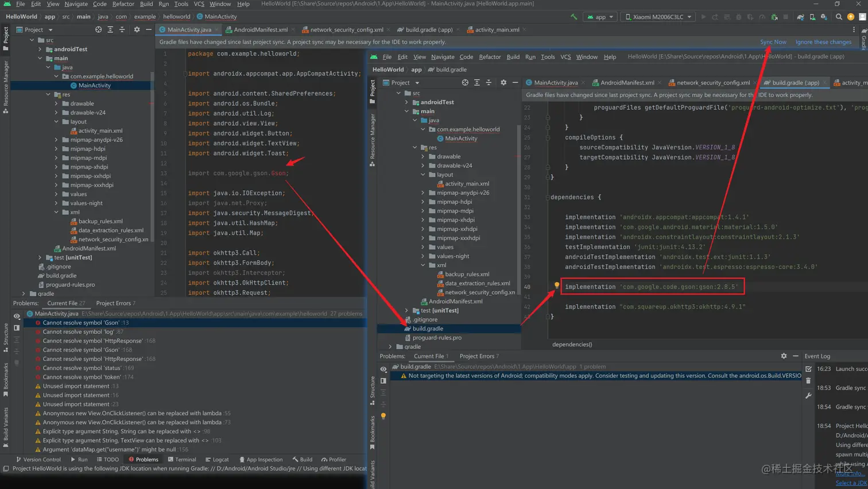This screenshot has width=868, height=489.
Task: Open the Refactor menu in MainActivity window
Action: tap(123, 4)
